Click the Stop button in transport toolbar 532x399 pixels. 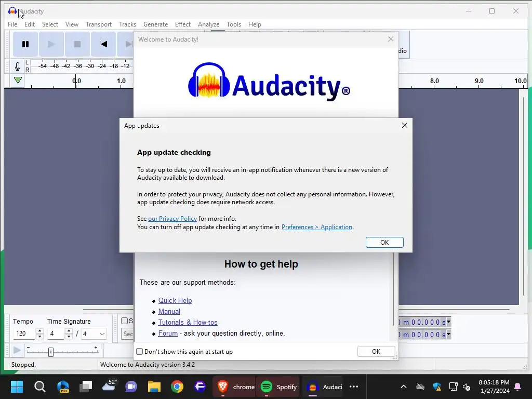[77, 44]
